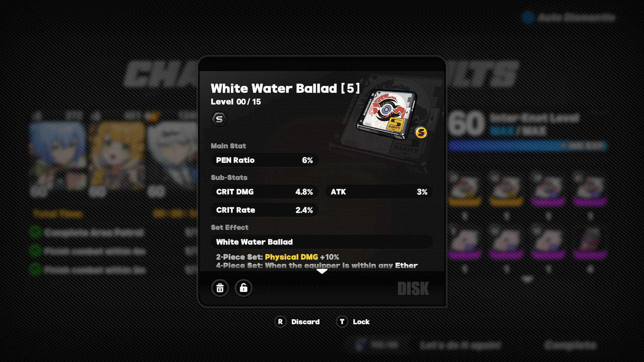Click the R key icon
The height and width of the screenshot is (362, 644).
click(x=280, y=322)
